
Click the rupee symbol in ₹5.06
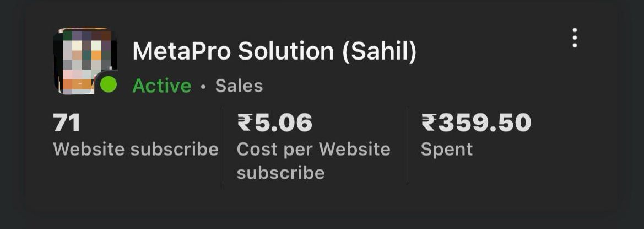click(245, 123)
